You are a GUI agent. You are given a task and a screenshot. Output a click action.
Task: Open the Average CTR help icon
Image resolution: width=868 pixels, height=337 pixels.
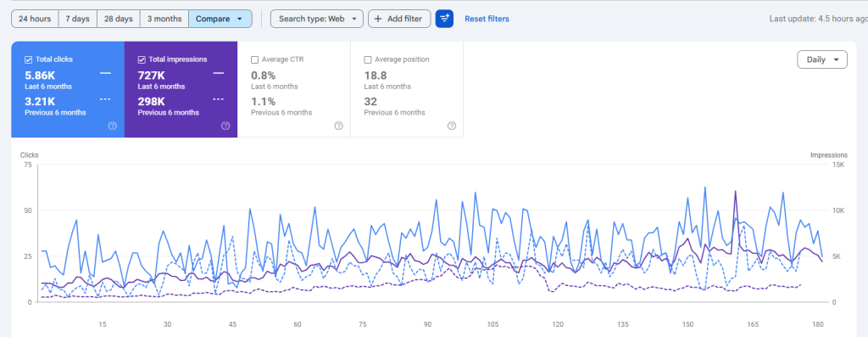(x=339, y=126)
